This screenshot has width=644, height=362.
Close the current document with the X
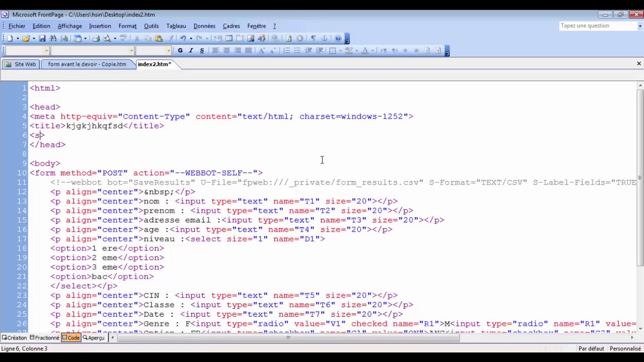coord(639,64)
